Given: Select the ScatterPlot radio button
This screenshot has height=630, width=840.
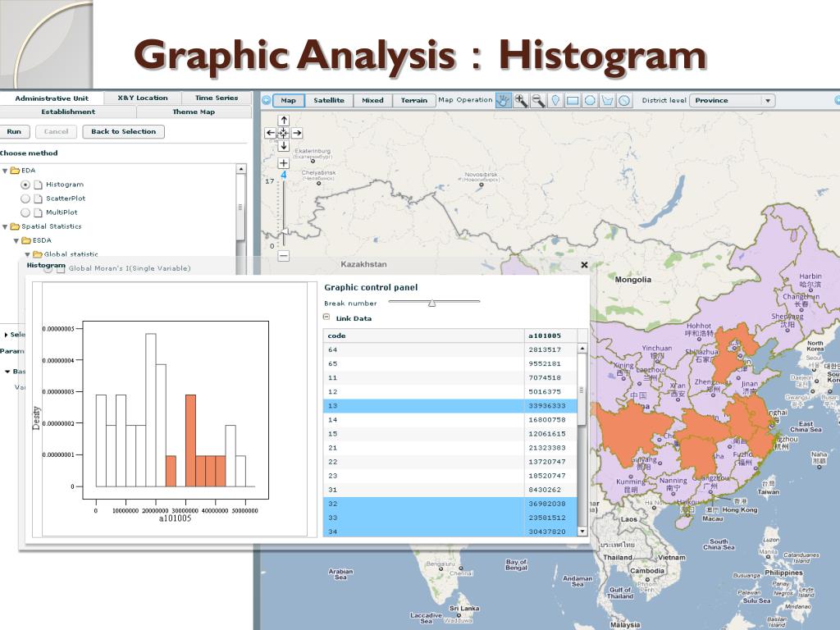Looking at the screenshot, I should (x=25, y=199).
